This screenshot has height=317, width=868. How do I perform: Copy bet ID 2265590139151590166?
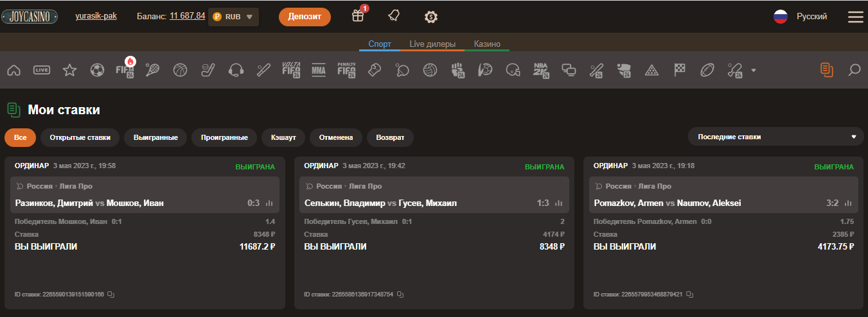(x=111, y=295)
